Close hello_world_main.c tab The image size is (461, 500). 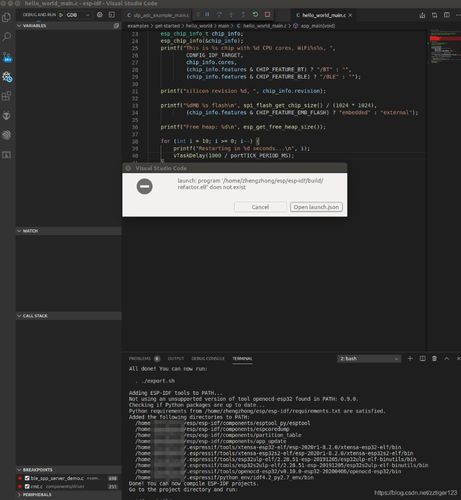point(350,15)
